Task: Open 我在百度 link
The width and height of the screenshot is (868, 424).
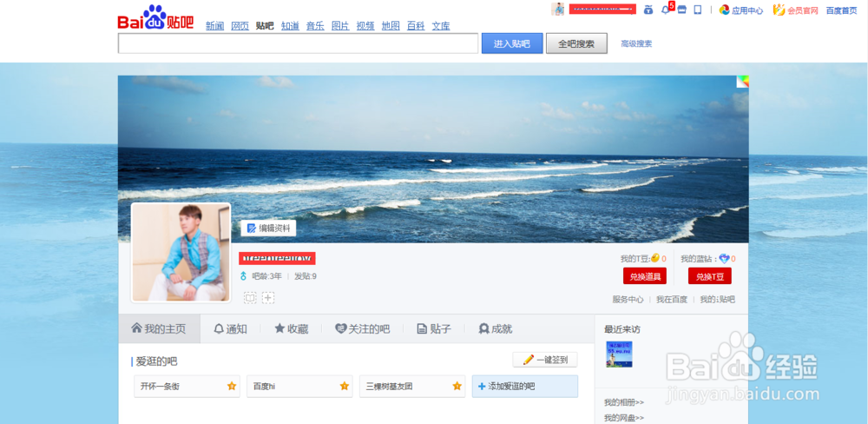Action: [672, 299]
